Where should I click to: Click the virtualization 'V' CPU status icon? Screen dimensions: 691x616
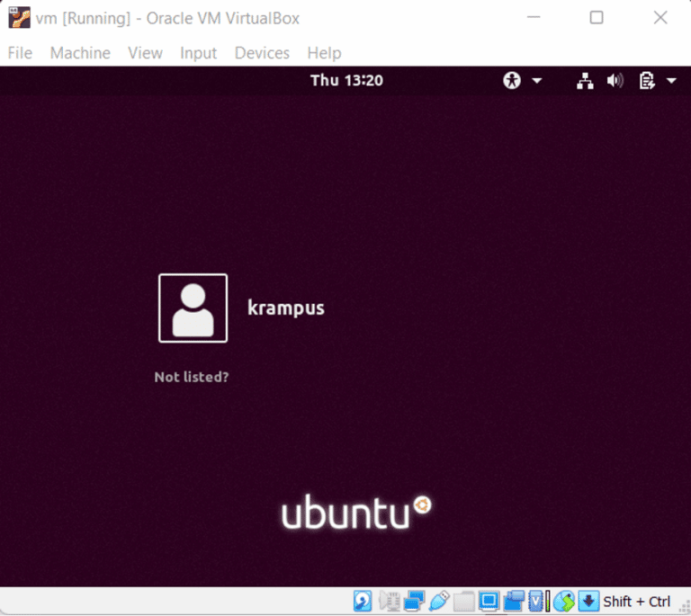point(538,601)
